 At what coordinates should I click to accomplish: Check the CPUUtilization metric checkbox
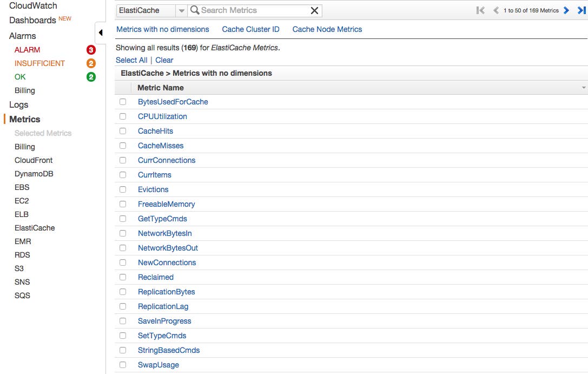(122, 116)
